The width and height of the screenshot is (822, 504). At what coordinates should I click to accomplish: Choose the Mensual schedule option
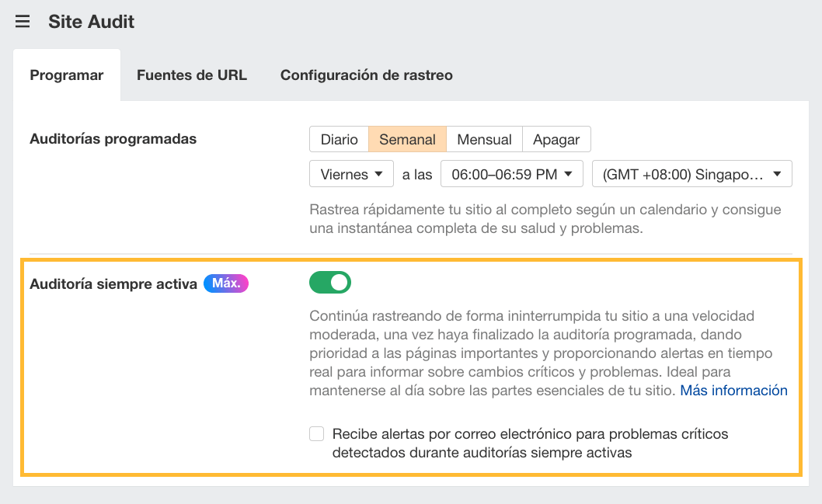pyautogui.click(x=484, y=138)
